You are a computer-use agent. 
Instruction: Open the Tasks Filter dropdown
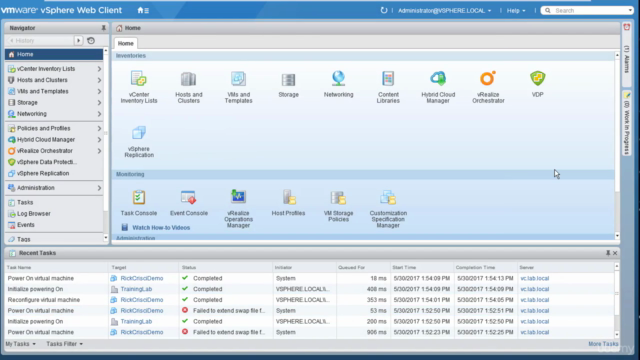(64, 344)
